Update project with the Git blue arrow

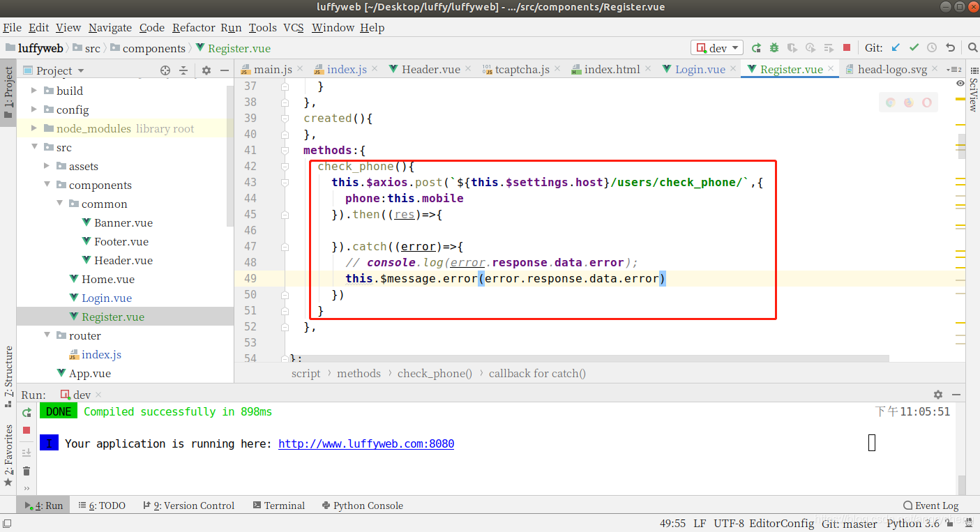pyautogui.click(x=896, y=48)
